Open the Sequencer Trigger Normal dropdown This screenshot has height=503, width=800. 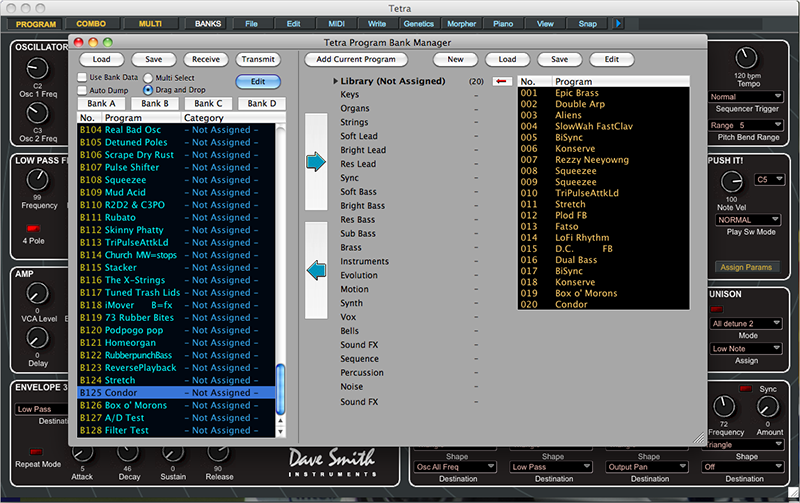coord(744,97)
